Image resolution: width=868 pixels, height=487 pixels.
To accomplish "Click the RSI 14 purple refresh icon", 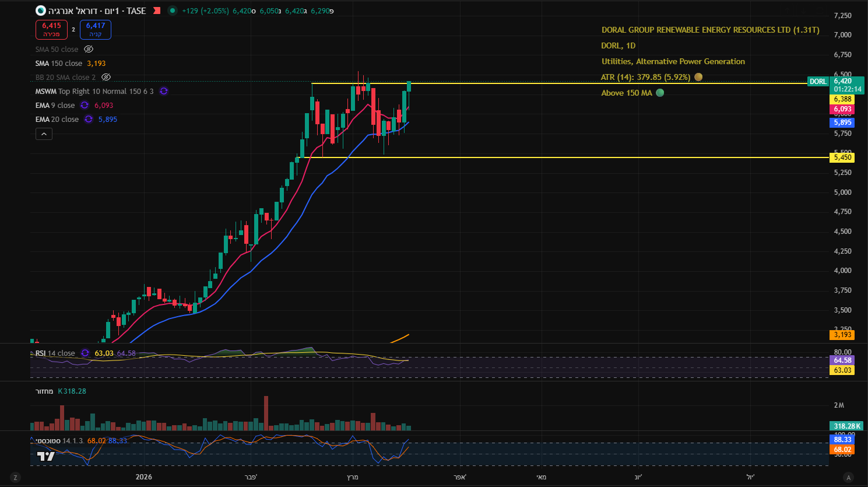I will point(85,353).
